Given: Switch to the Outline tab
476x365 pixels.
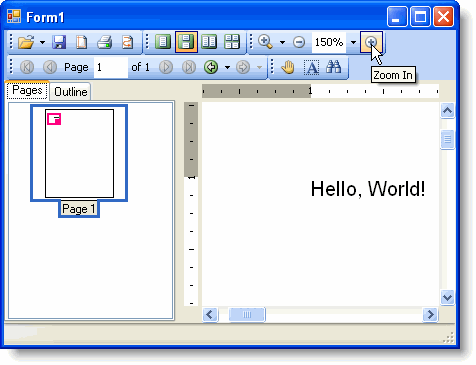Looking at the screenshot, I should (x=71, y=92).
